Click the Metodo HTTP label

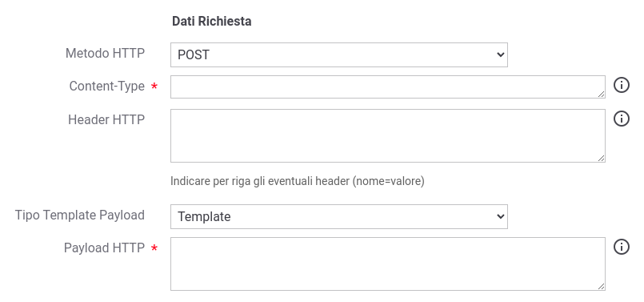click(x=105, y=53)
